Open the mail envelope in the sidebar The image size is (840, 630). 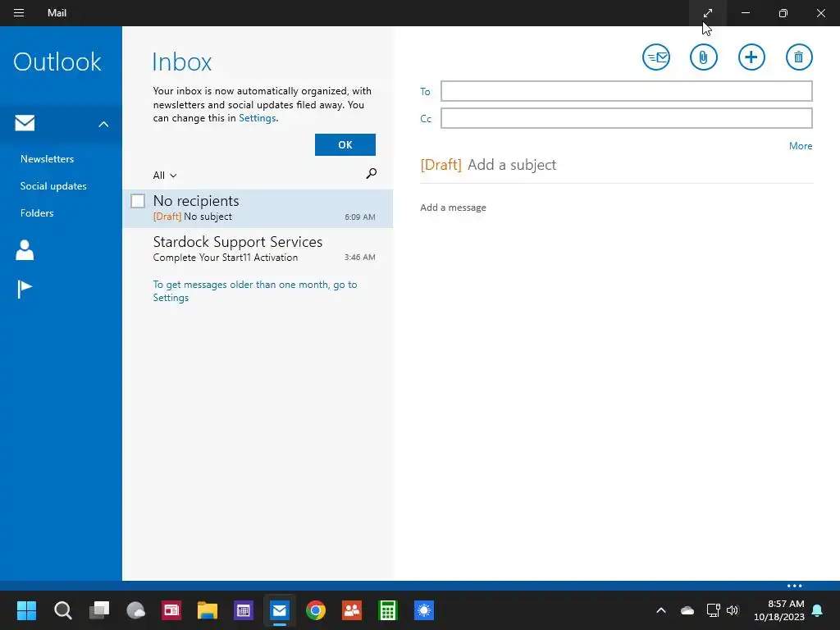tap(25, 123)
